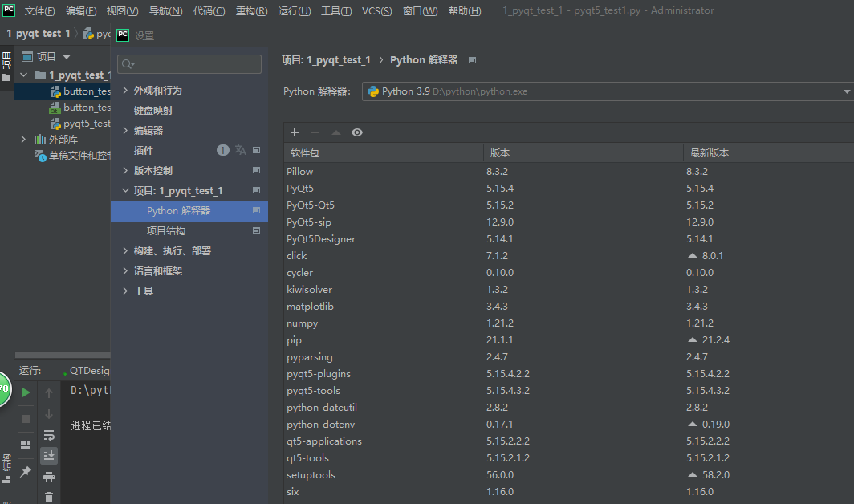Expand 编辑器 settings section
This screenshot has width=854, height=504.
coord(125,130)
